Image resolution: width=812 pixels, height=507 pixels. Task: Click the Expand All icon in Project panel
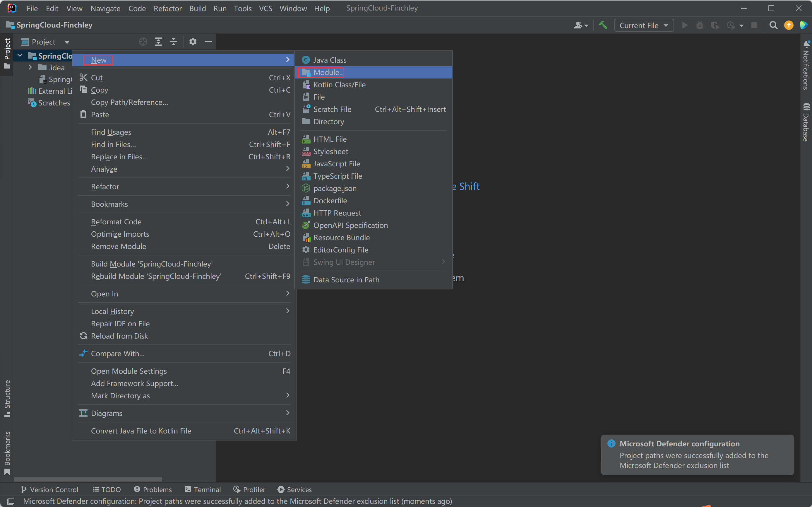tap(158, 42)
